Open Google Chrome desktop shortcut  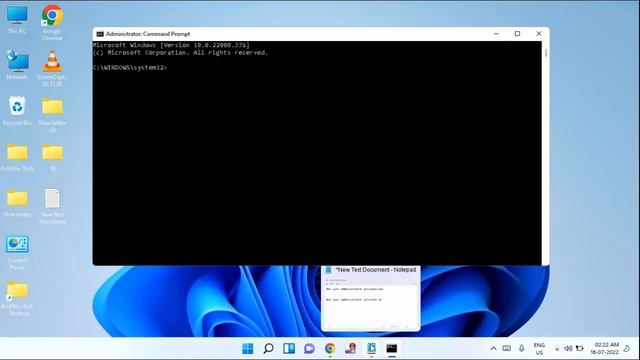pos(52,22)
